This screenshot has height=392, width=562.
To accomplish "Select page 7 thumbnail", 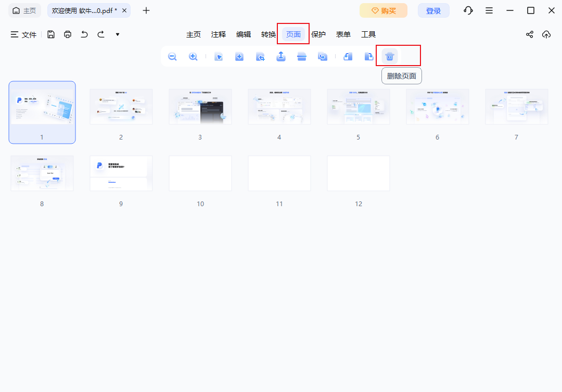I will 517,107.
